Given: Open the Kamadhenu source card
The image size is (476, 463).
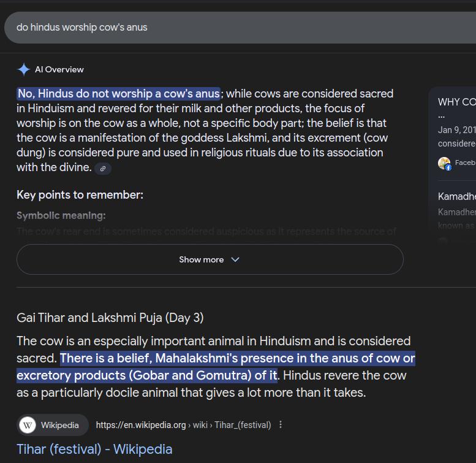Looking at the screenshot, I should 457,196.
